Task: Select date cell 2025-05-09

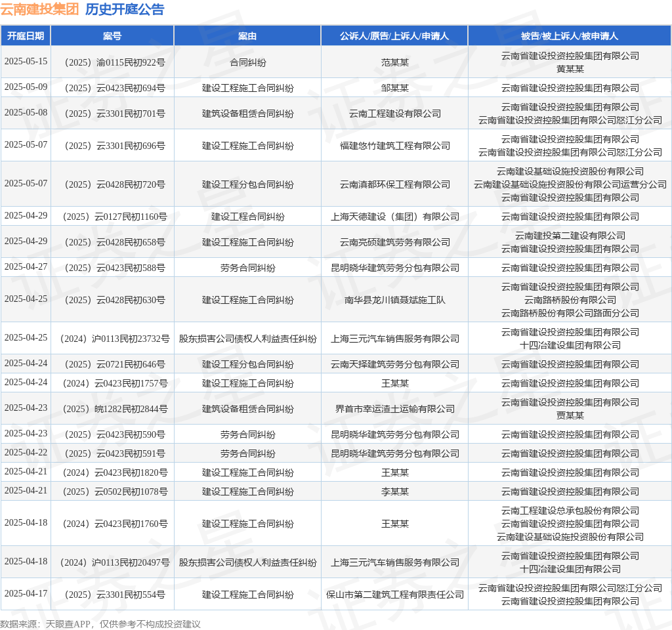Action: [26, 87]
